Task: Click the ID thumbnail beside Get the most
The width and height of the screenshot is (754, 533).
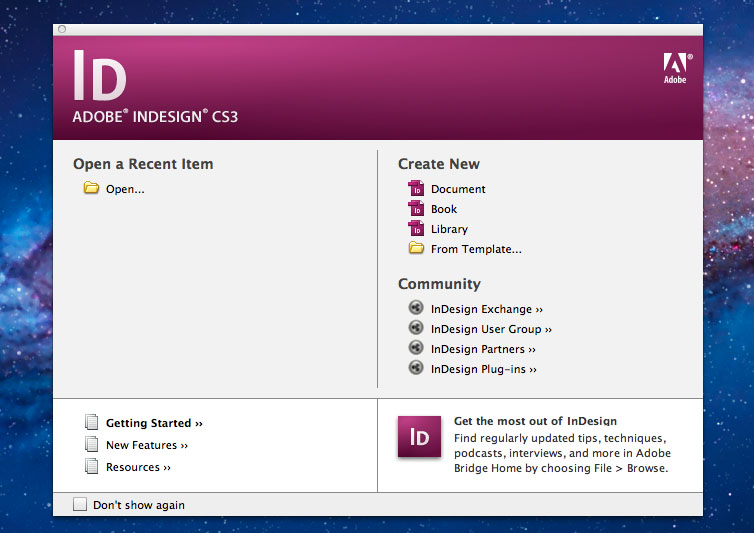Action: coord(419,437)
